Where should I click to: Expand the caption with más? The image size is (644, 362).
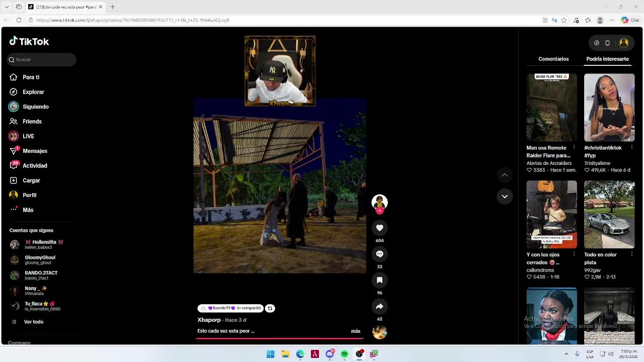click(x=356, y=331)
